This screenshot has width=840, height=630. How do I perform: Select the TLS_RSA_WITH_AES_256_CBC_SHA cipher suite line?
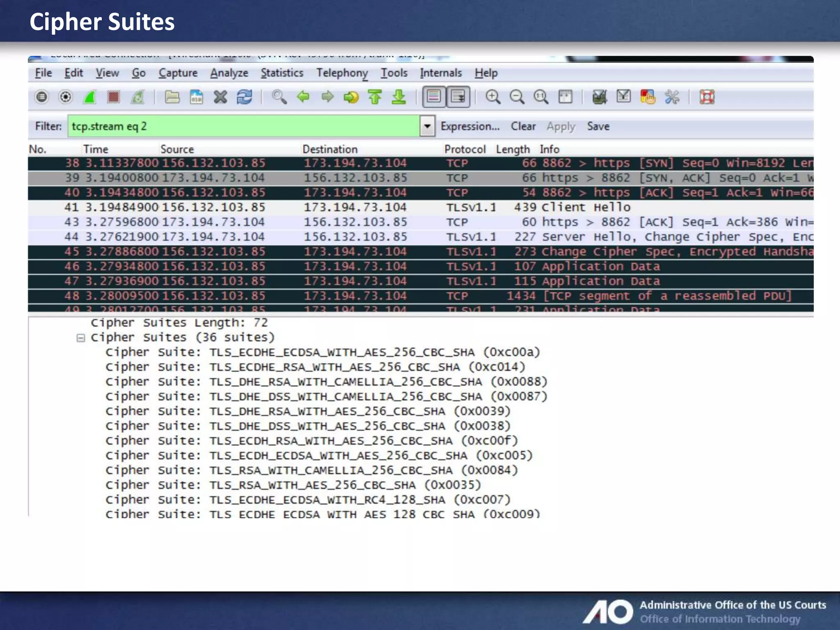click(312, 485)
